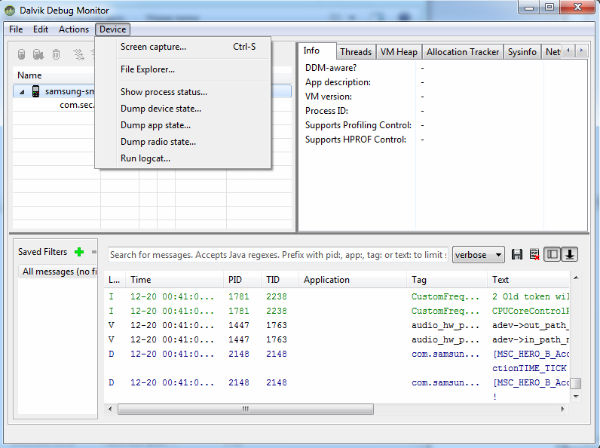Click the logcat message search field
The height and width of the screenshot is (448, 600).
(x=277, y=255)
